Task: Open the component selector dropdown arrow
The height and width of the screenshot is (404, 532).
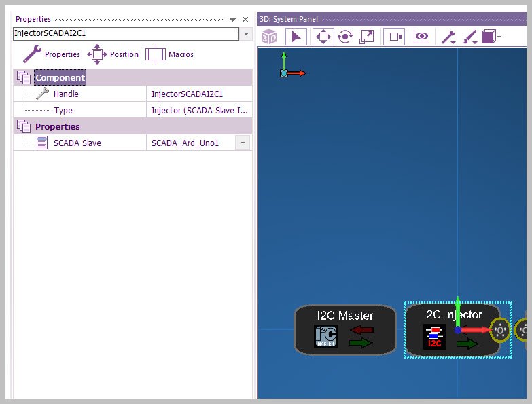Action: [245, 34]
